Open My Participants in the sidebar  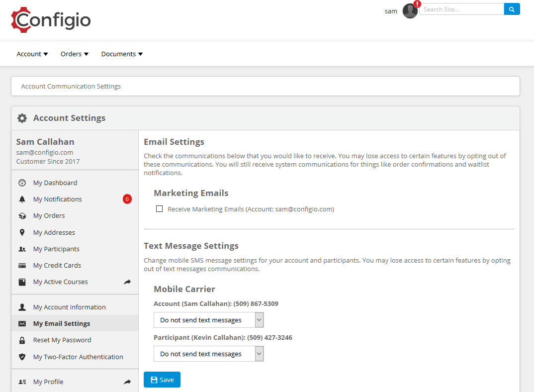[x=56, y=249]
